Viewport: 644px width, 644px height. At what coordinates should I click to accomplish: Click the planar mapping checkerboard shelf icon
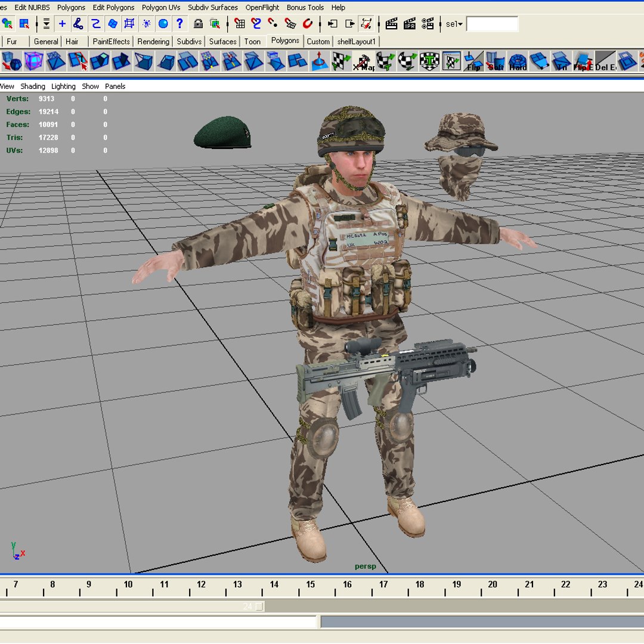[341, 61]
